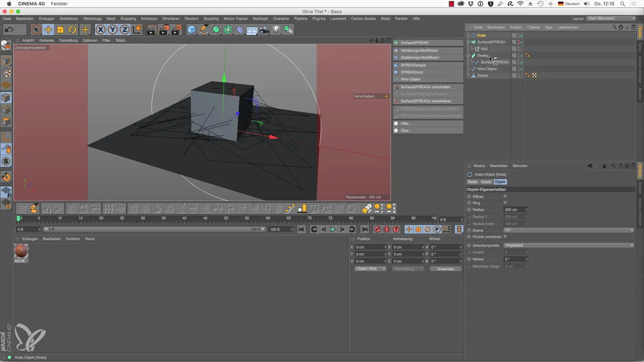
Task: Toggle Winkel animation radio circle
Action: 469,259
